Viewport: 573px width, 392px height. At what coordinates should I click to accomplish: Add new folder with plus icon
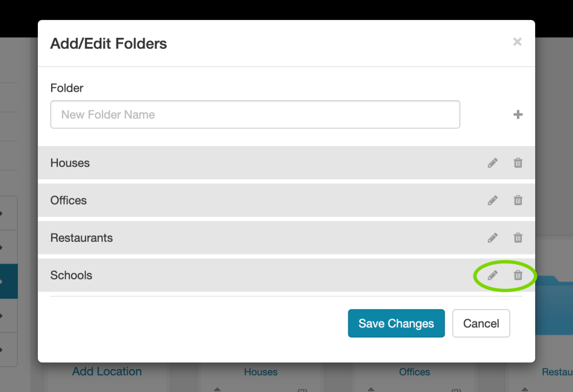(x=518, y=115)
